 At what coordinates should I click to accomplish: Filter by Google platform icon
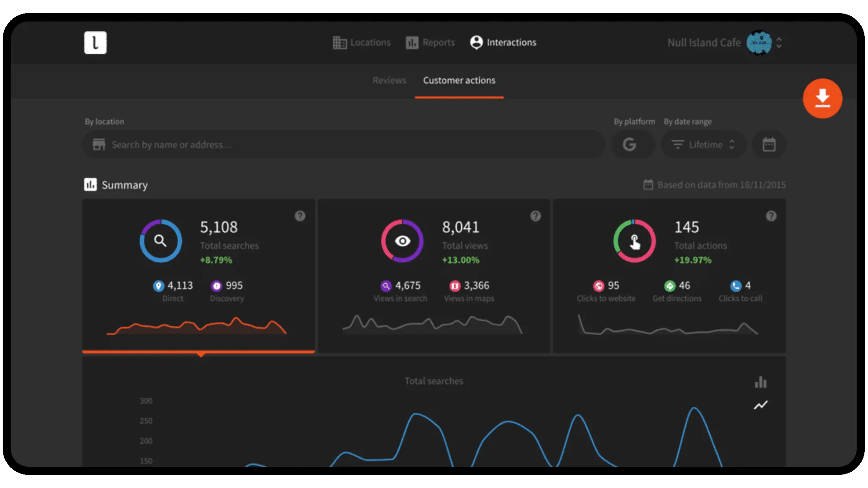pos(629,145)
